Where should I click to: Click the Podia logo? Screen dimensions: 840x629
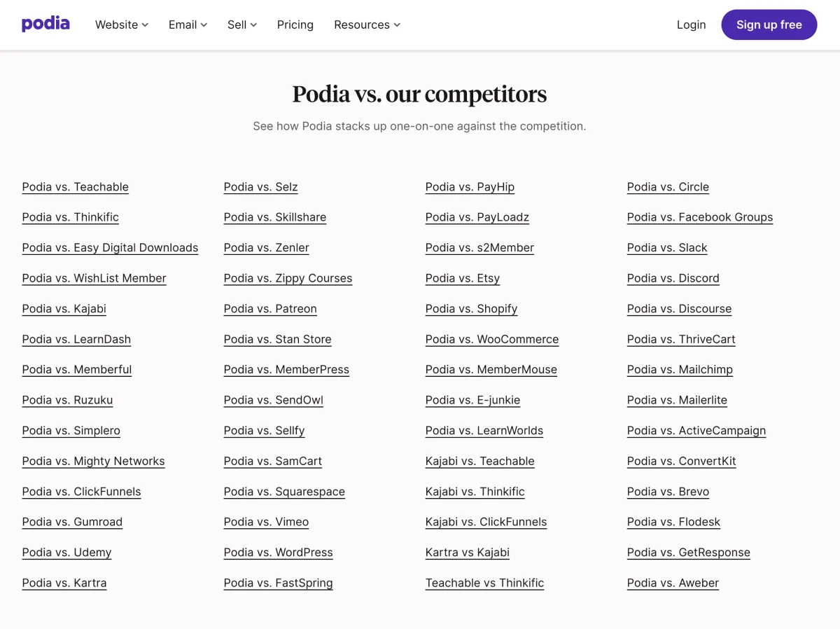tap(45, 25)
